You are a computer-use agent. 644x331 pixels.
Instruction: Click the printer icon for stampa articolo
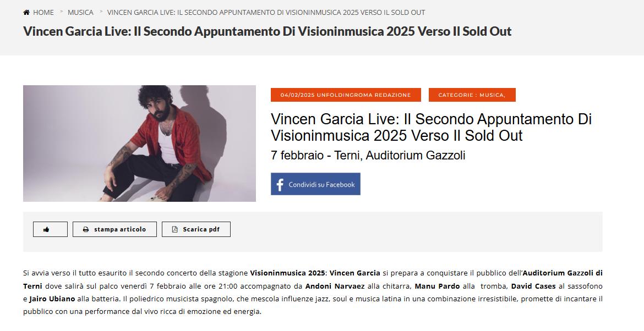pos(86,229)
